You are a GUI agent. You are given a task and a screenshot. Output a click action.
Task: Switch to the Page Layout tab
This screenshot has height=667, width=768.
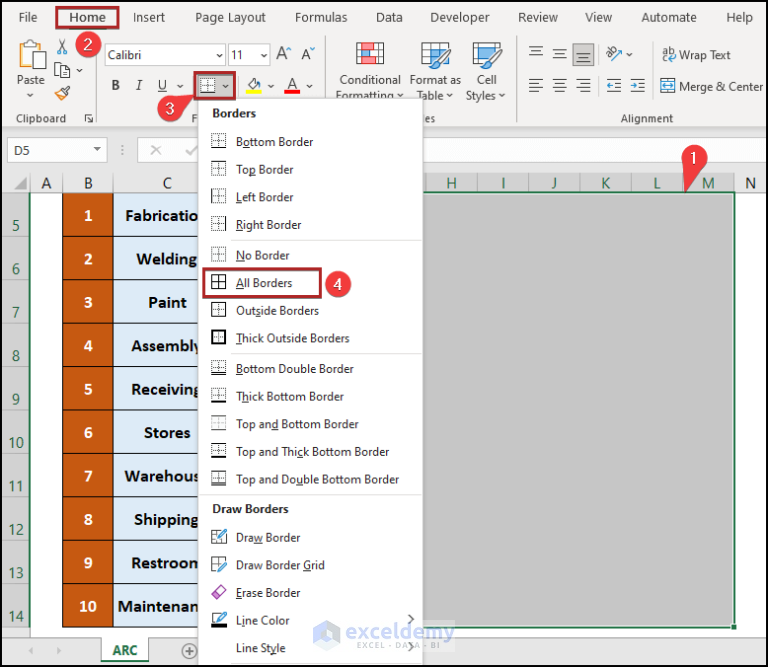click(x=230, y=18)
